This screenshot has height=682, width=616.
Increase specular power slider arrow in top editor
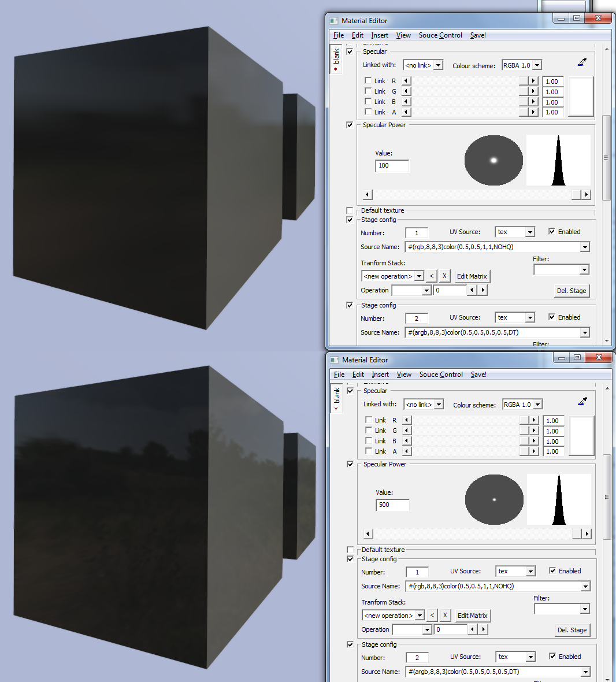(x=587, y=195)
